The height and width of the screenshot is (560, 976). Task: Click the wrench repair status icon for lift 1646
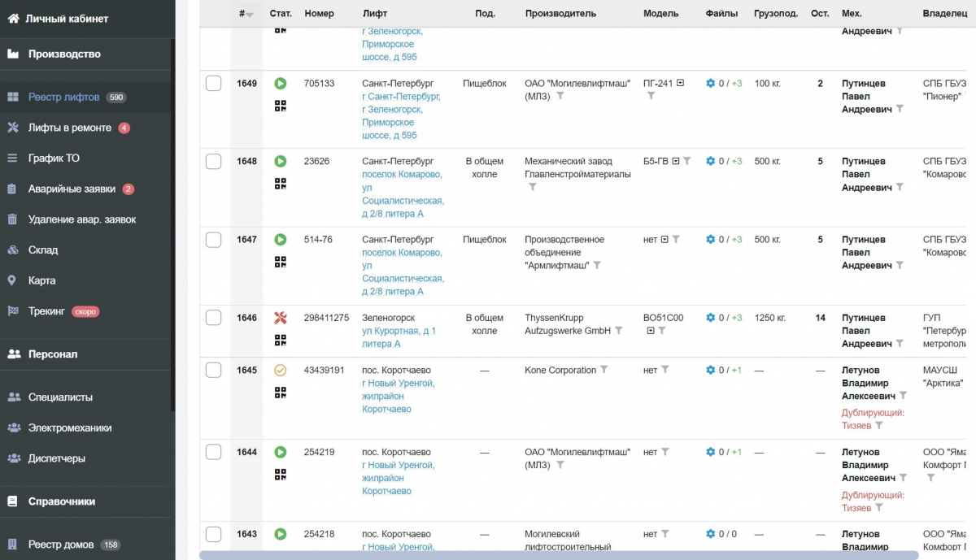pos(281,318)
